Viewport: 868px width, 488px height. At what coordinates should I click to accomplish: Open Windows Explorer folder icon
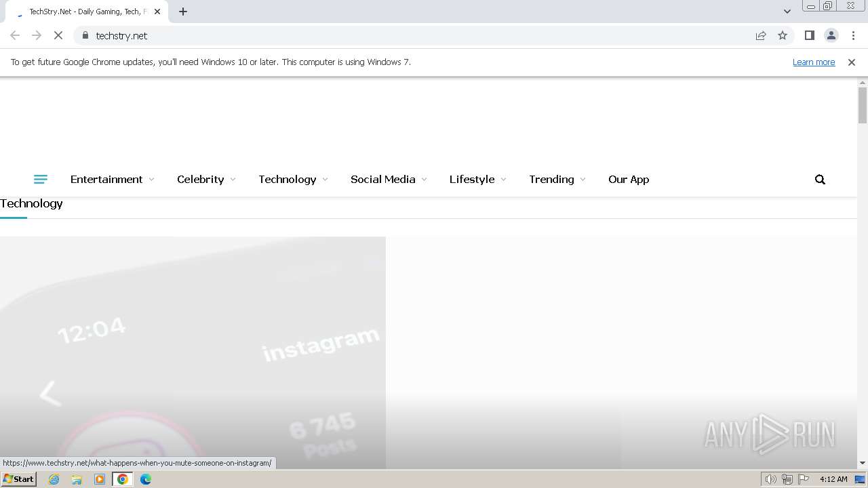pyautogui.click(x=77, y=479)
